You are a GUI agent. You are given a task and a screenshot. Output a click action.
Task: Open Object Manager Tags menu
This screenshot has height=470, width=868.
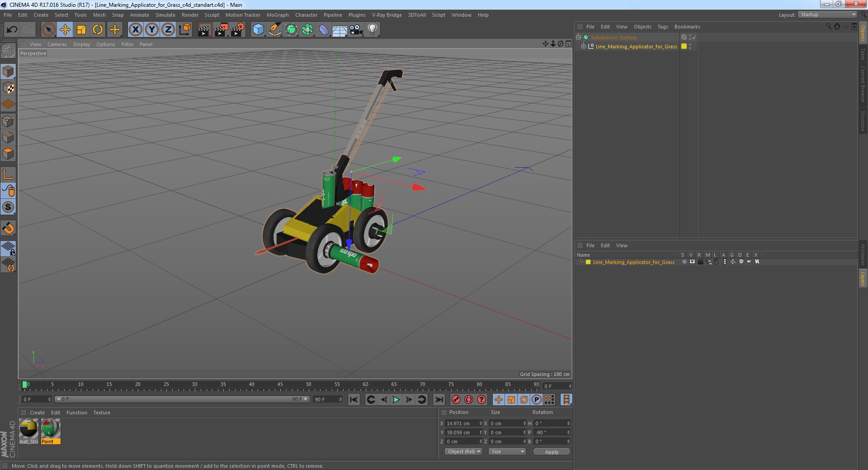(x=662, y=27)
